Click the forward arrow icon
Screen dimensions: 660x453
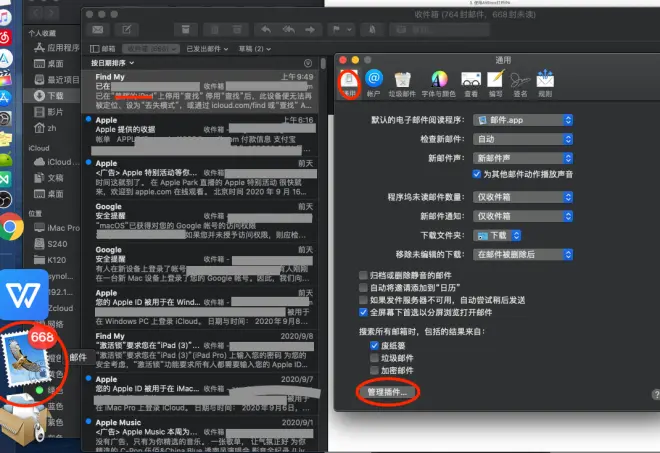(310, 29)
